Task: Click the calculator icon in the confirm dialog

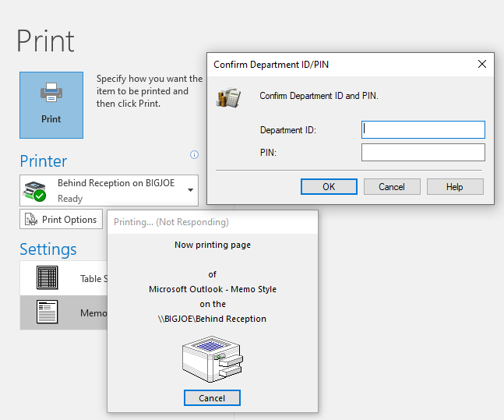Action: [228, 97]
